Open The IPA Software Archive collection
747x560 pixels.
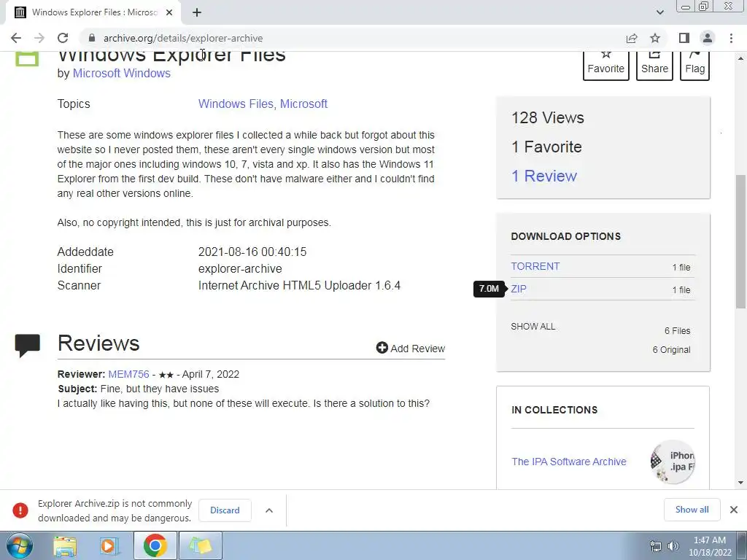click(569, 462)
